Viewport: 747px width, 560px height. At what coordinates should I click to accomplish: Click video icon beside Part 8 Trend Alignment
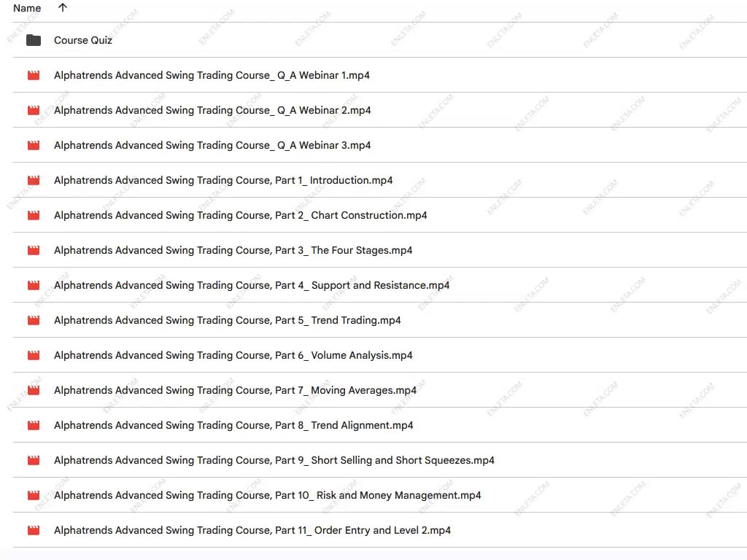tap(34, 425)
